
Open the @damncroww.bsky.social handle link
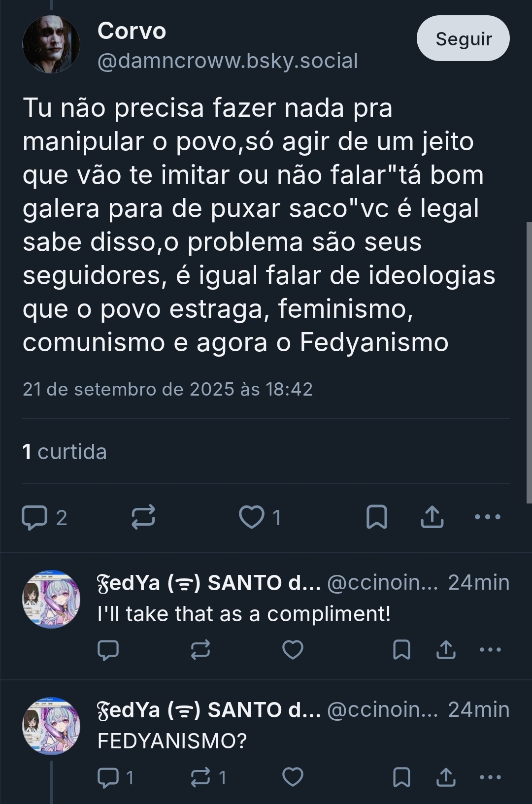click(228, 61)
